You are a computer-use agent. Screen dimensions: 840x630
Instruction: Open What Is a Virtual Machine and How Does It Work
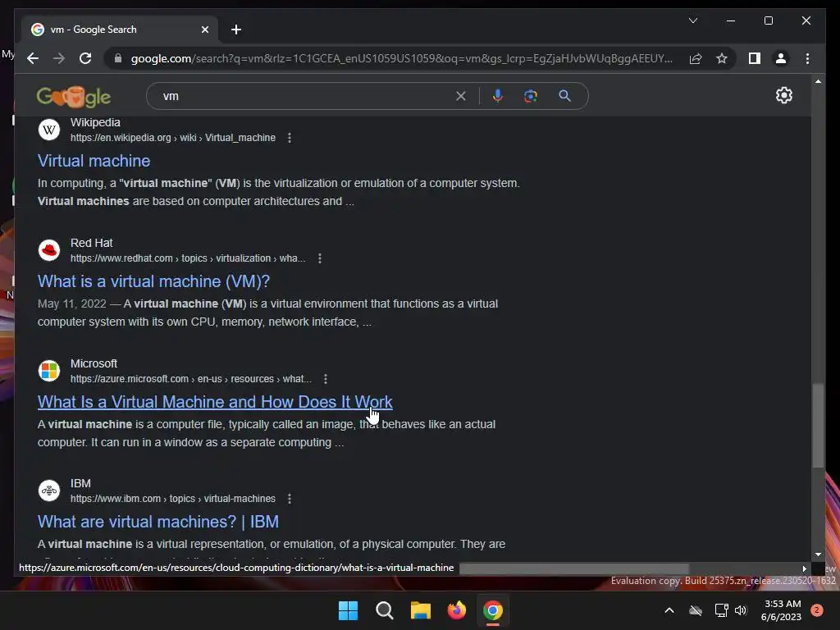215,402
